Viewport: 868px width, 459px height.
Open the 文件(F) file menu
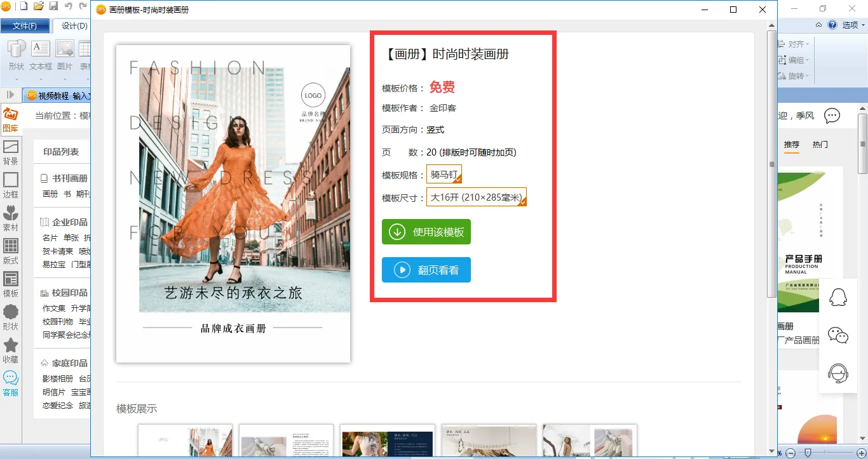(25, 26)
